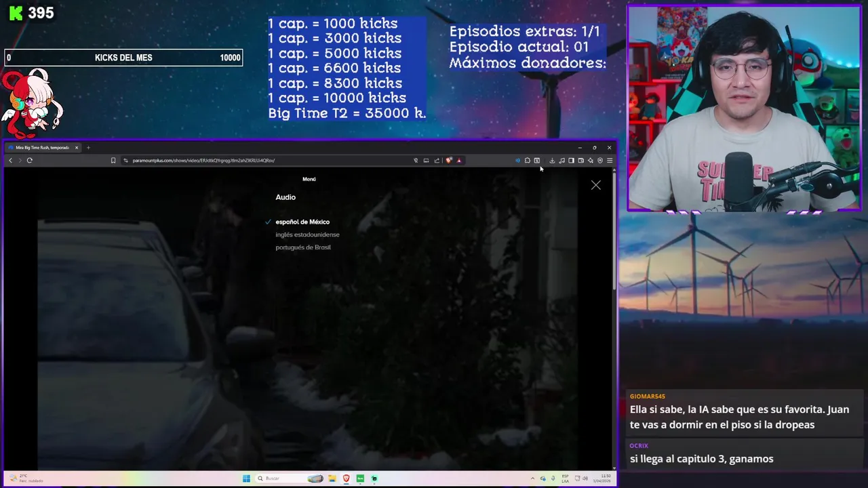Open a new browser tab with plus

[88, 148]
